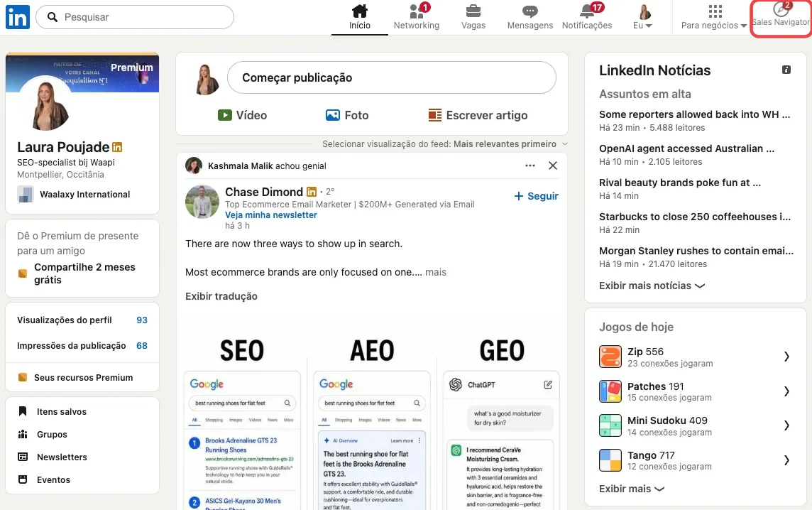Dismiss Chase Dimond's post
This screenshot has width=812, height=510.
pyautogui.click(x=552, y=166)
